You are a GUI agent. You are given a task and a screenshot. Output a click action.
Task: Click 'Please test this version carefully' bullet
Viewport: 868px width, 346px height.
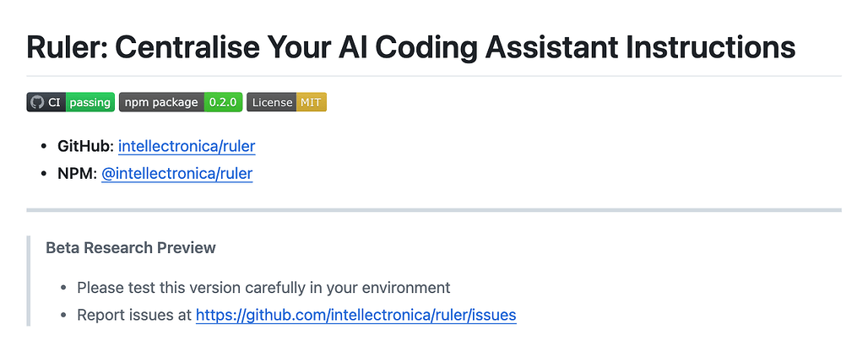(263, 288)
